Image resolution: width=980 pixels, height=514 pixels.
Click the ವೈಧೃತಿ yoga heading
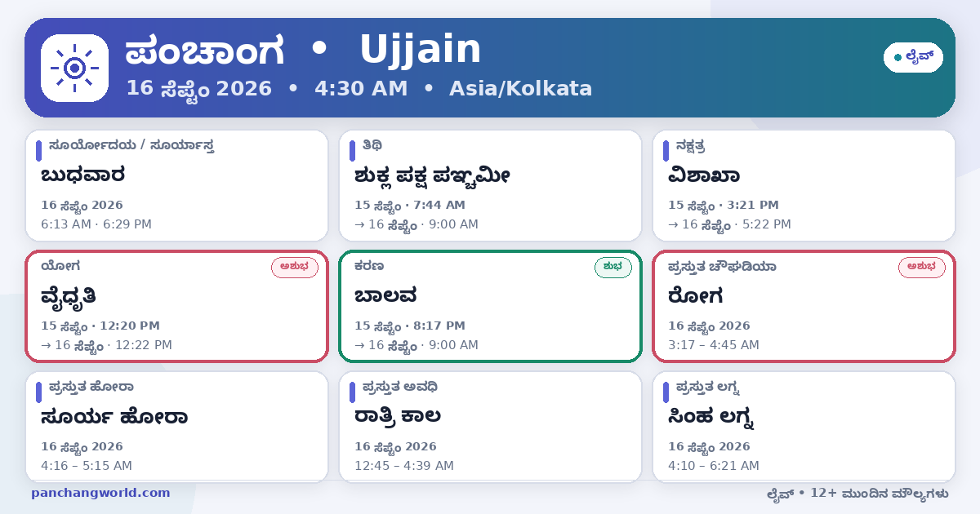coord(69,297)
